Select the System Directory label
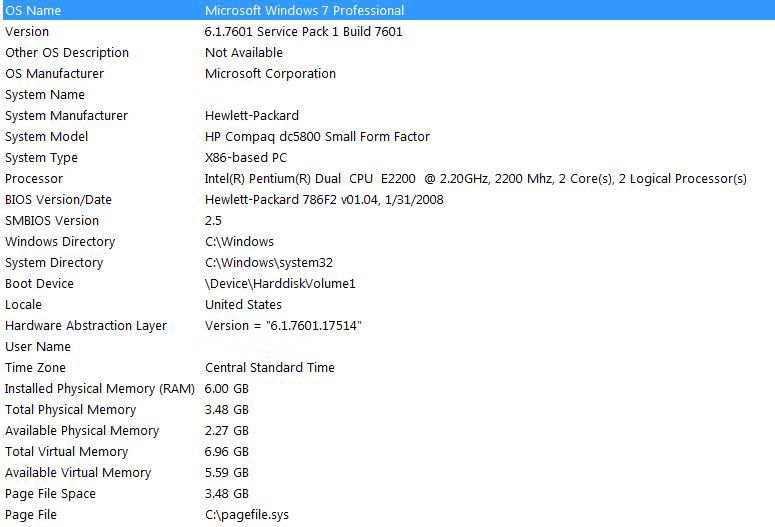The height and width of the screenshot is (527, 775). 54,263
